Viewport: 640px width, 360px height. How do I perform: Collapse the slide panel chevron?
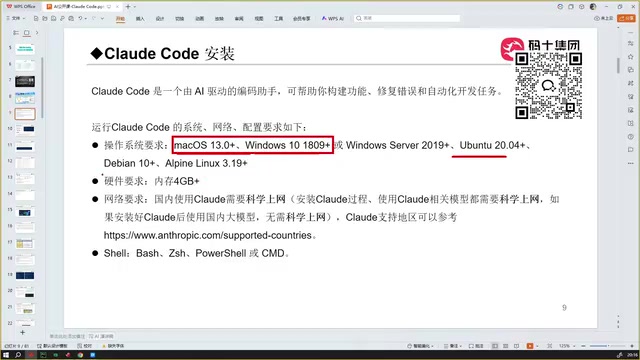pos(37,33)
